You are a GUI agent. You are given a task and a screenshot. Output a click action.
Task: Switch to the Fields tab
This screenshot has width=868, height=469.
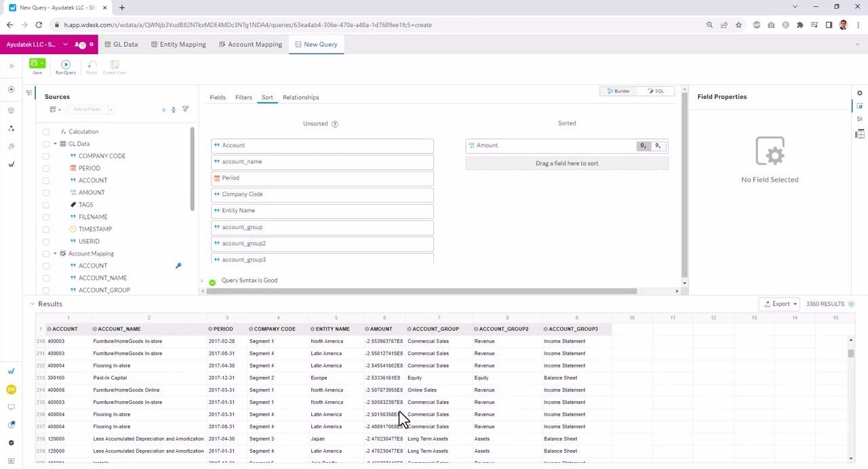tap(218, 98)
